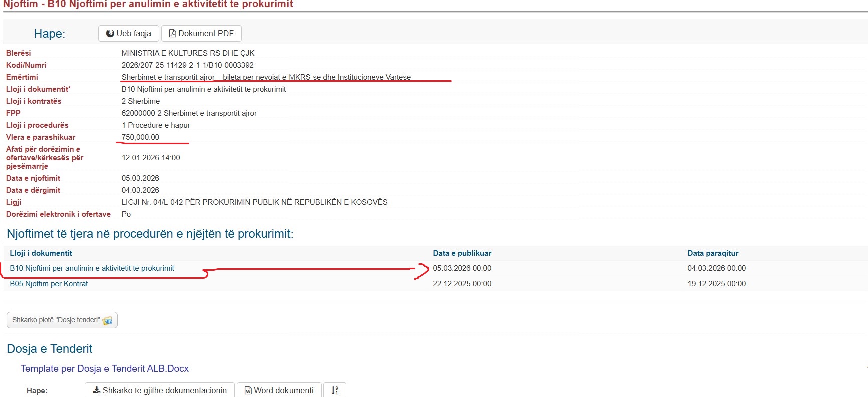
Task: Click the LIGJI Nr. 04/L-042 law text
Action: pyautogui.click(x=254, y=202)
